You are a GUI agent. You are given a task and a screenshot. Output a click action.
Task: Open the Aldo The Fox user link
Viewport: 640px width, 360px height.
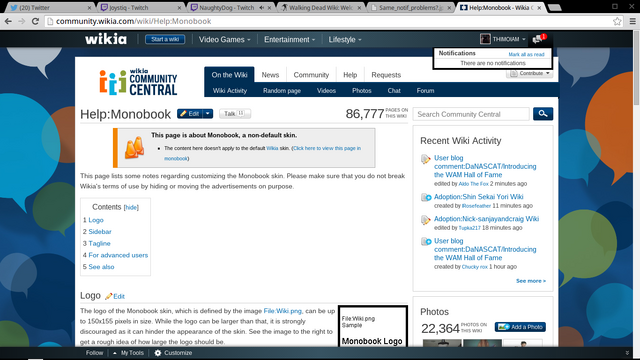(473, 184)
